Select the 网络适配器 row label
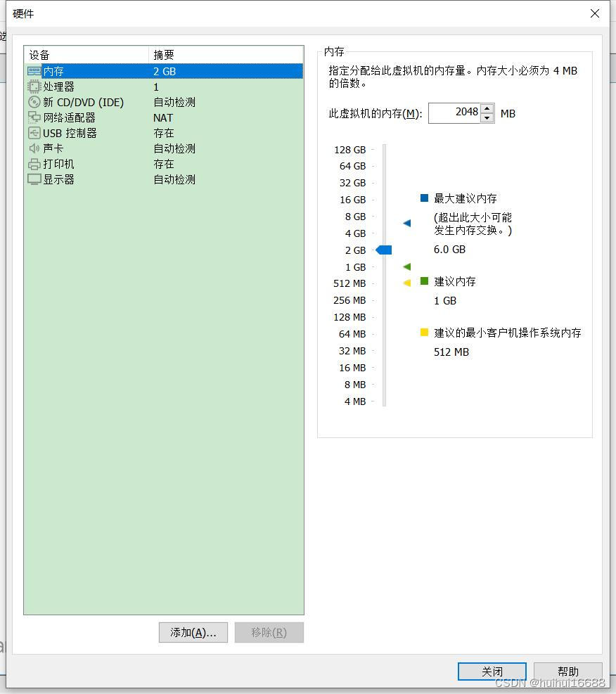Screen dimensions: 616x694 coord(70,117)
